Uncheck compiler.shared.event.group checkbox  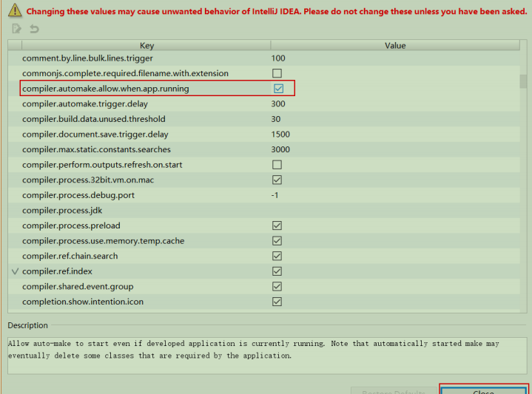[277, 287]
